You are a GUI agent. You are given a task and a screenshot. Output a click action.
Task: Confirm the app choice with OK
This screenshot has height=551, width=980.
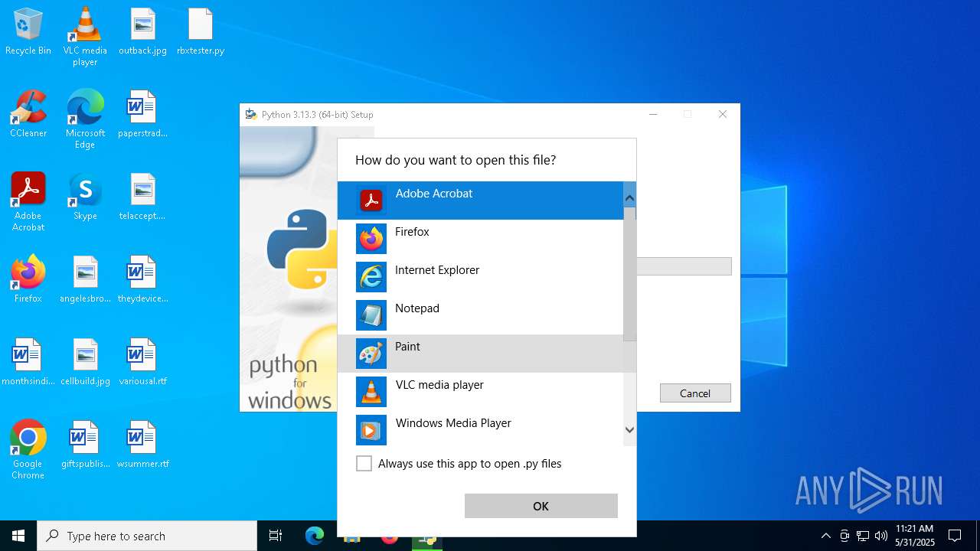pos(541,506)
